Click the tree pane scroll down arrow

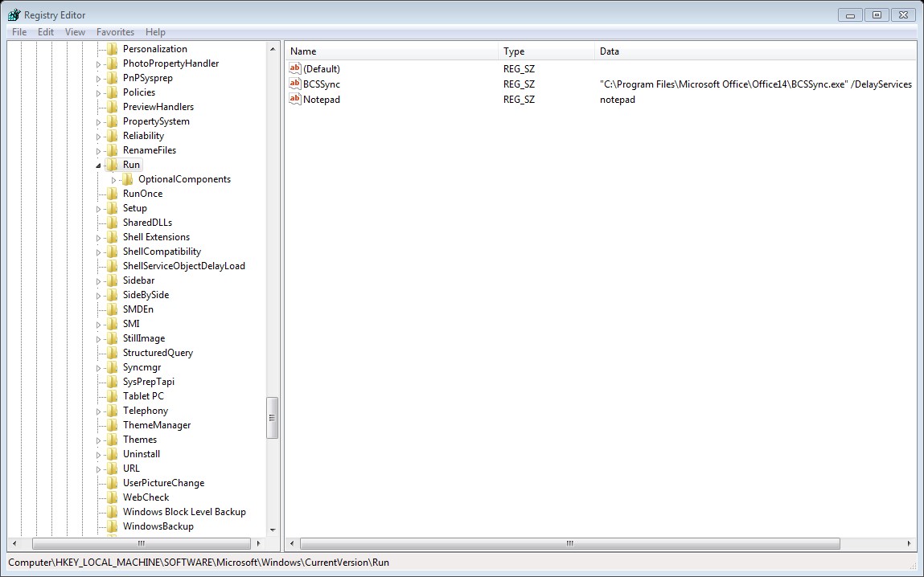pos(273,530)
